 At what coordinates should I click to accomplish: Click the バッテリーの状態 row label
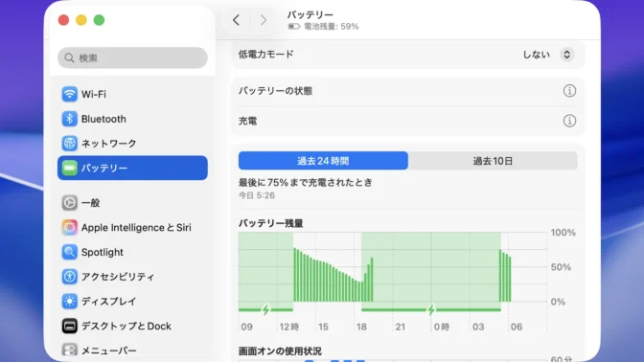[275, 91]
